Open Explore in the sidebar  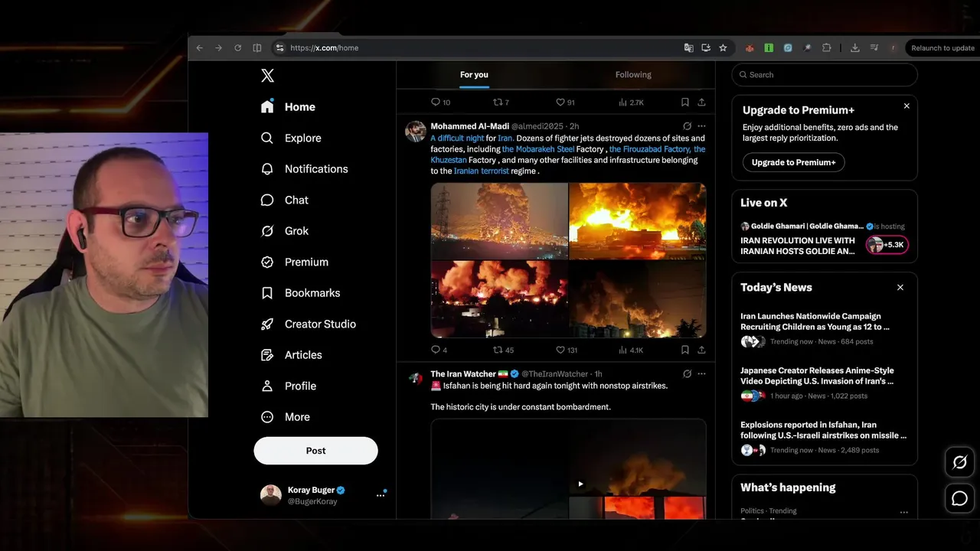point(291,138)
